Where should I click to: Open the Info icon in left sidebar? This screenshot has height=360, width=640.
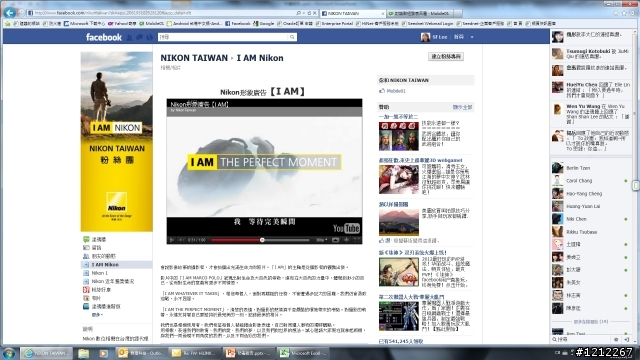[86, 248]
